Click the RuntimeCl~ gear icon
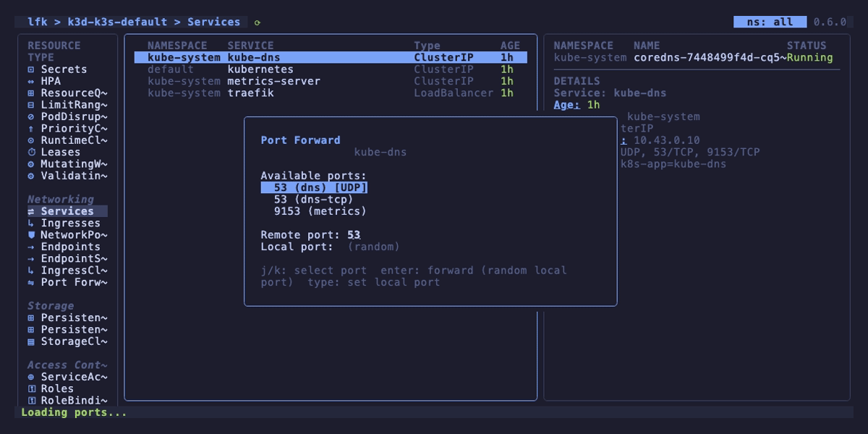The height and width of the screenshot is (434, 868). pyautogui.click(x=31, y=140)
